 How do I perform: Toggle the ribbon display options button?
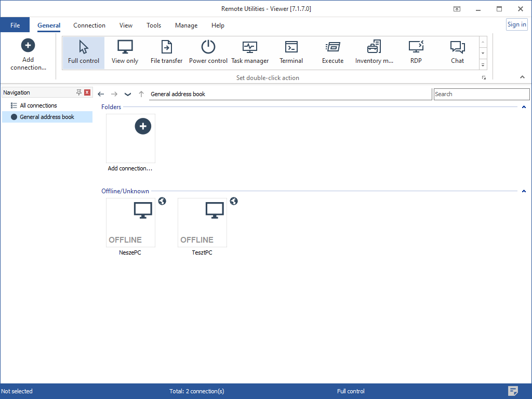[x=457, y=9]
